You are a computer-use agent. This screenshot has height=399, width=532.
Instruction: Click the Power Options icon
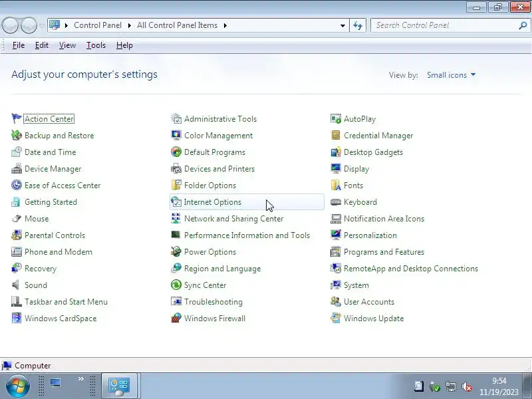tap(176, 252)
